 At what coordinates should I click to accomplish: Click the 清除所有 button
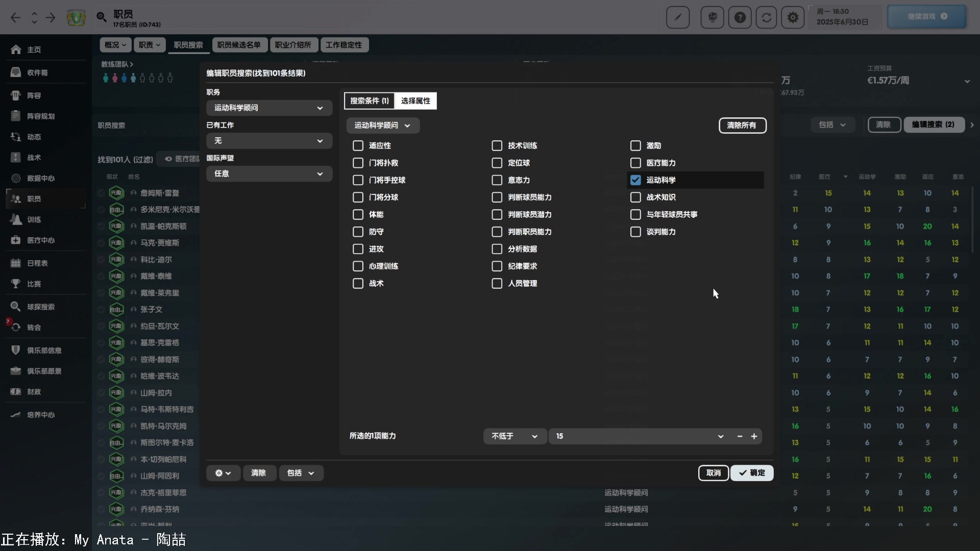click(742, 126)
